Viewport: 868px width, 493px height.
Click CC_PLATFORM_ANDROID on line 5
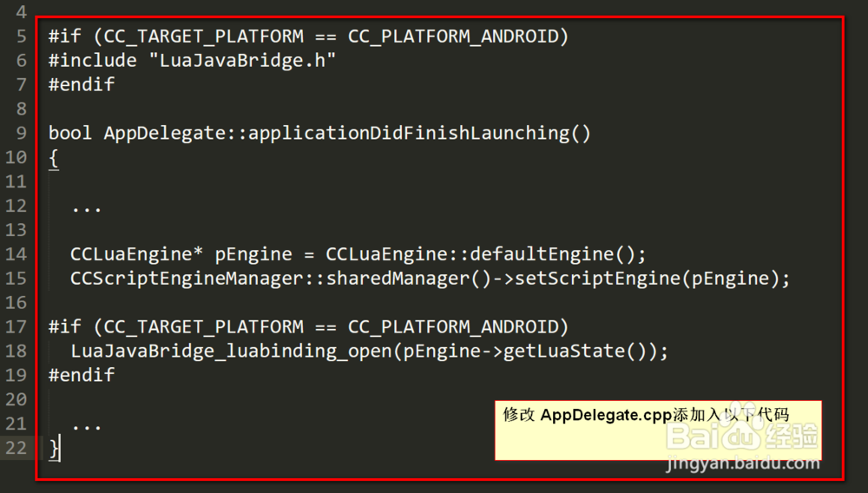click(x=452, y=37)
